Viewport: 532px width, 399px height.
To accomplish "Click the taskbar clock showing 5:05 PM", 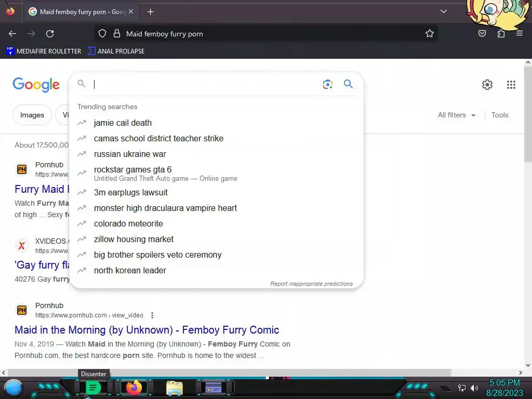I will pyautogui.click(x=504, y=388).
